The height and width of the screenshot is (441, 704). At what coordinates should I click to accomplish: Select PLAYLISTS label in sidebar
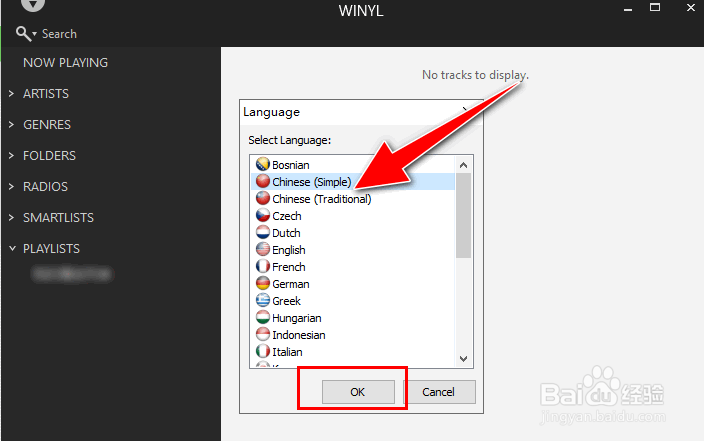click(x=51, y=248)
